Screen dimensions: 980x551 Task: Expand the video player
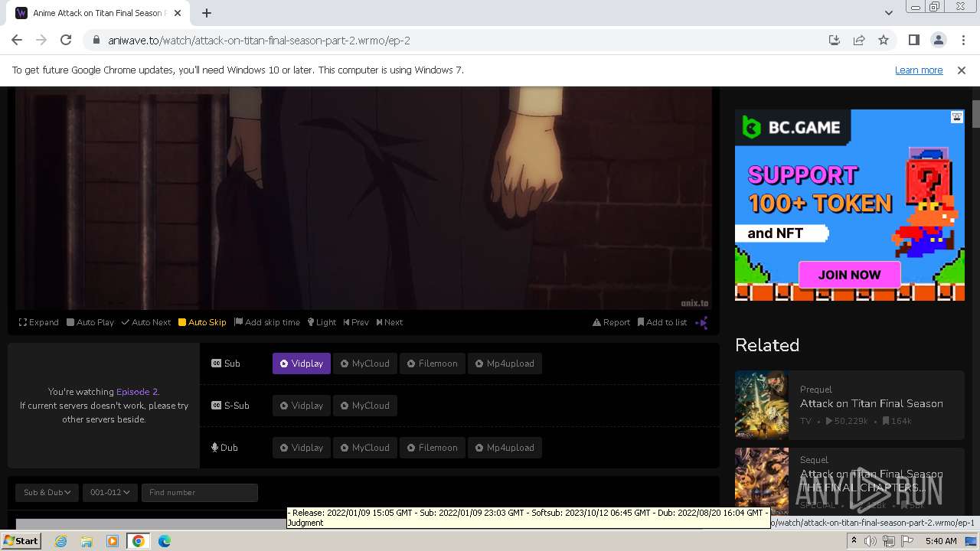point(39,322)
